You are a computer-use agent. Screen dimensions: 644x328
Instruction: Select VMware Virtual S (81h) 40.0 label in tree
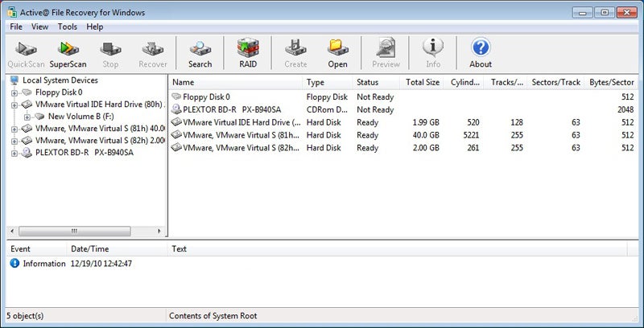pos(100,129)
